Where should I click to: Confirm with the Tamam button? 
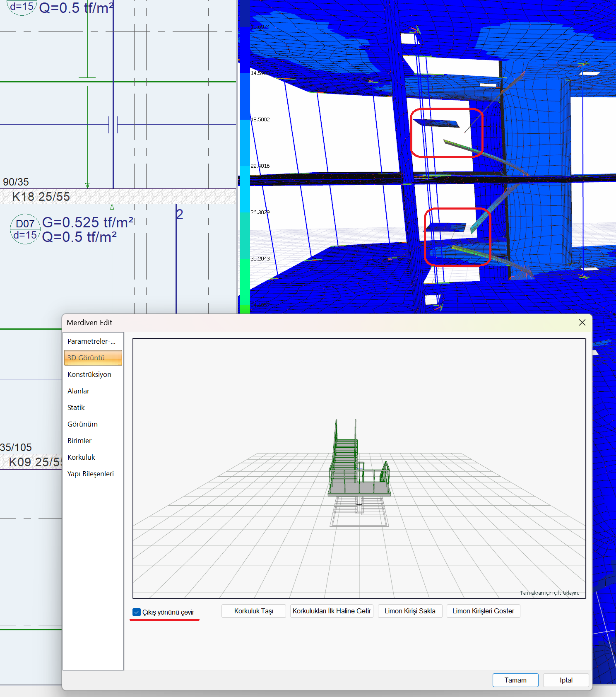tap(515, 680)
